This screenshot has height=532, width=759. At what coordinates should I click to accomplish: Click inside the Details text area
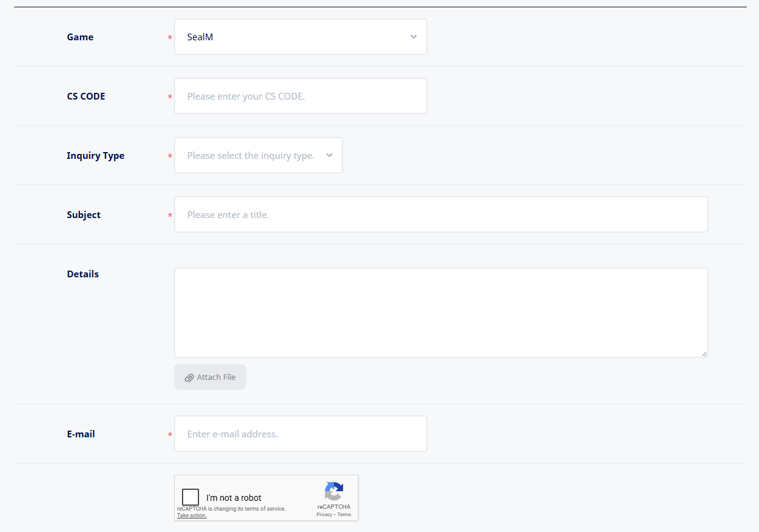pos(441,313)
